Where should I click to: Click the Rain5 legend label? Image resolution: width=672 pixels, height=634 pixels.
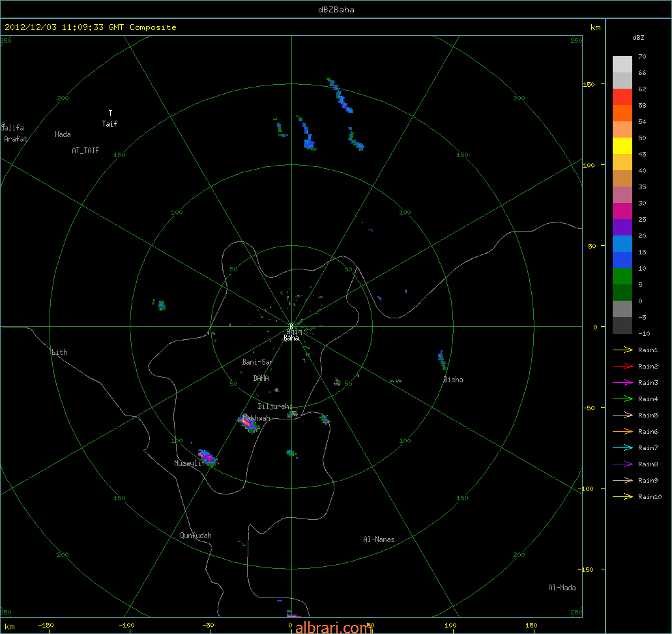click(x=648, y=415)
